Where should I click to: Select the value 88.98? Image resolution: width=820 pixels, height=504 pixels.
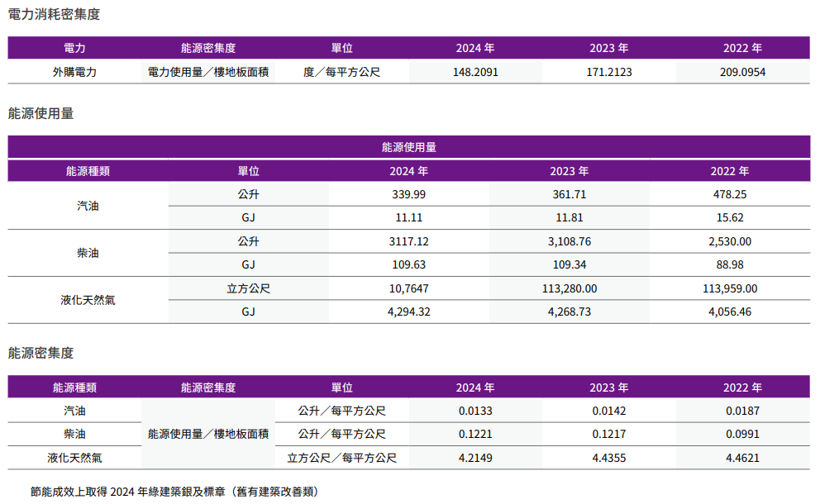tap(730, 264)
